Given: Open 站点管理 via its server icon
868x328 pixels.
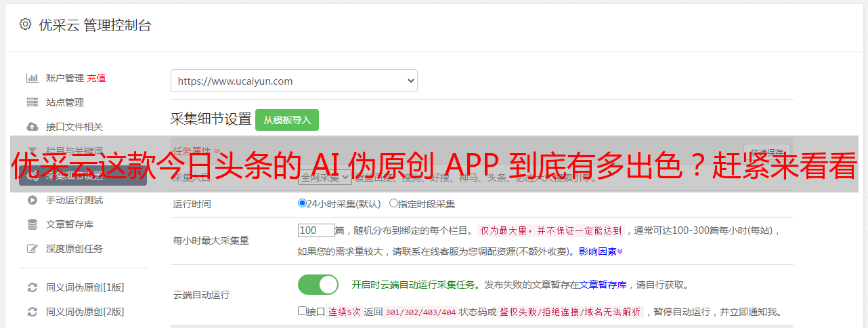Looking at the screenshot, I should [x=32, y=102].
